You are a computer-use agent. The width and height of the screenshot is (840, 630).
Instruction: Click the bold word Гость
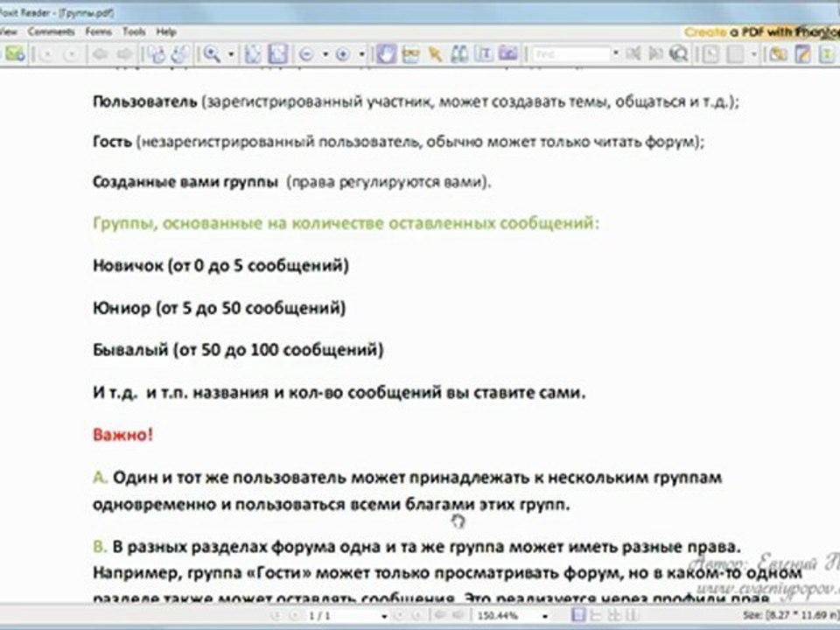[112, 142]
